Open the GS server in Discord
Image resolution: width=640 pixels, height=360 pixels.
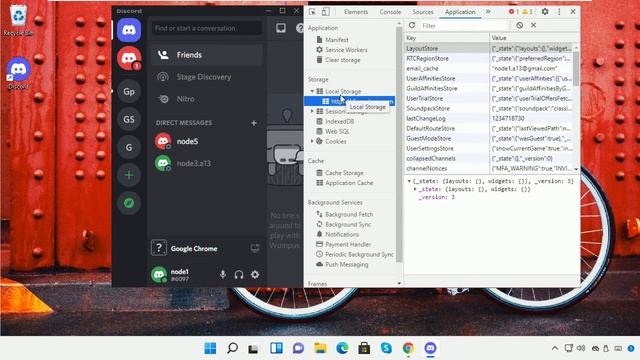(129, 119)
